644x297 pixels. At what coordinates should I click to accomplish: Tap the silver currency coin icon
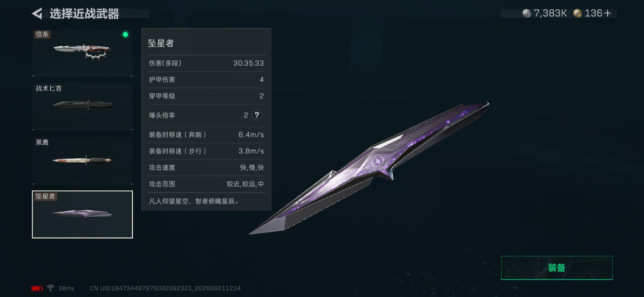(x=526, y=13)
